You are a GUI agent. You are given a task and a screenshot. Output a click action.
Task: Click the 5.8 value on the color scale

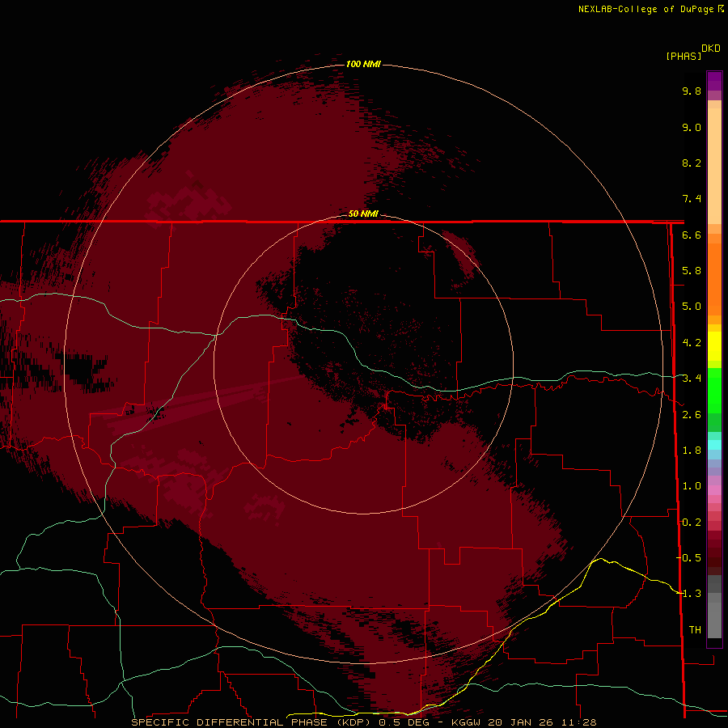click(692, 271)
